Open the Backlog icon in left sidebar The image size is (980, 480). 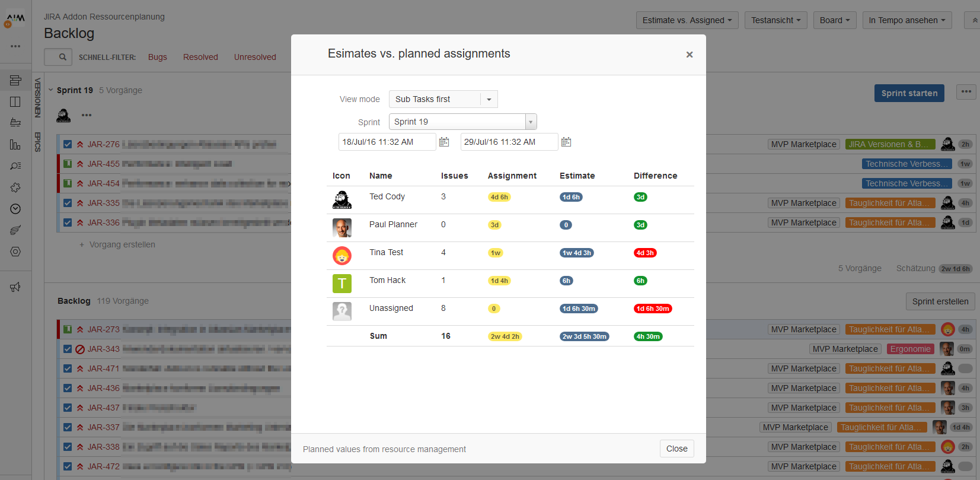pyautogui.click(x=15, y=80)
